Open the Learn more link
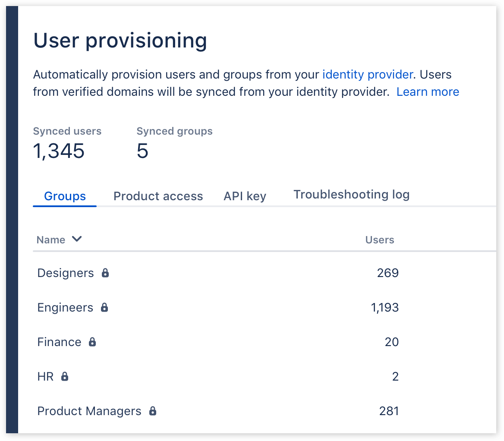This screenshot has width=504, height=441. tap(428, 92)
